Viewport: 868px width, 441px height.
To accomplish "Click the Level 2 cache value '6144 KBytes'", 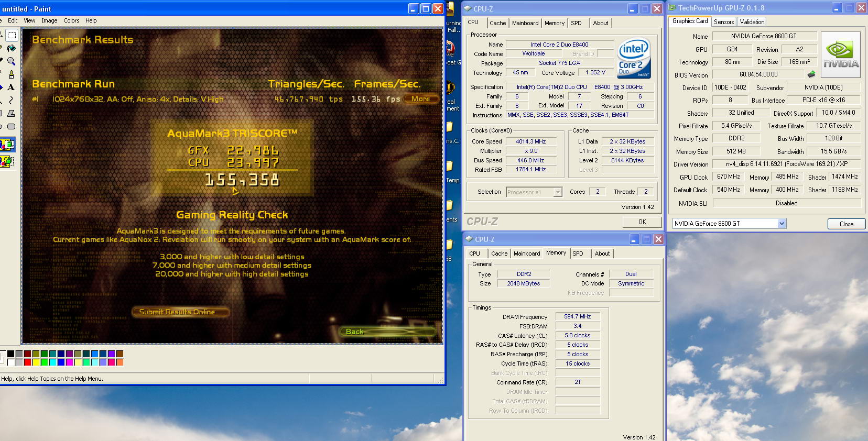I will tap(627, 160).
